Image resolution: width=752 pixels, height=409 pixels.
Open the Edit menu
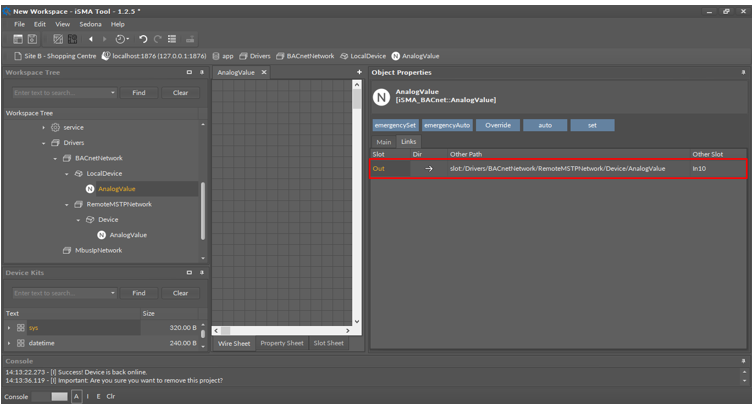(x=40, y=24)
